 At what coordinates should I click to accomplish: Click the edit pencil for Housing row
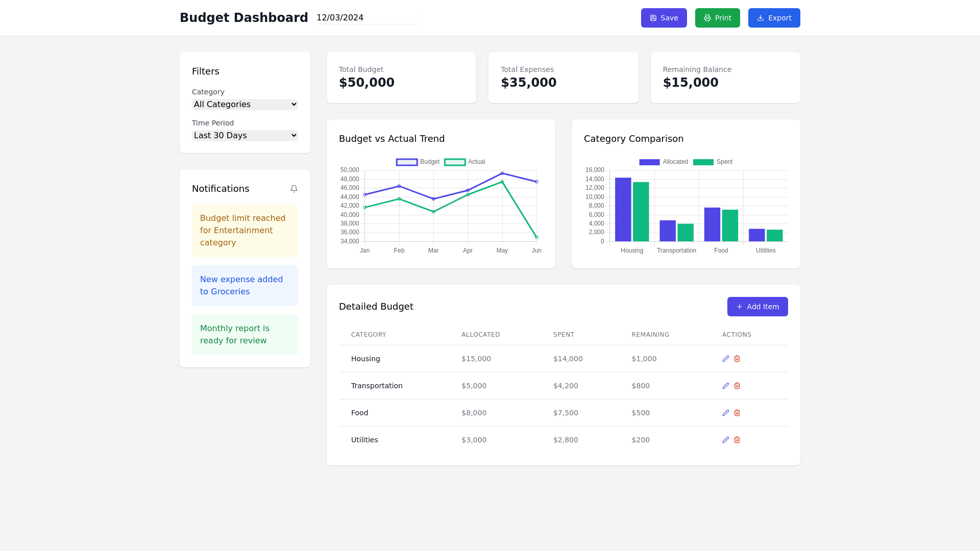(x=726, y=359)
